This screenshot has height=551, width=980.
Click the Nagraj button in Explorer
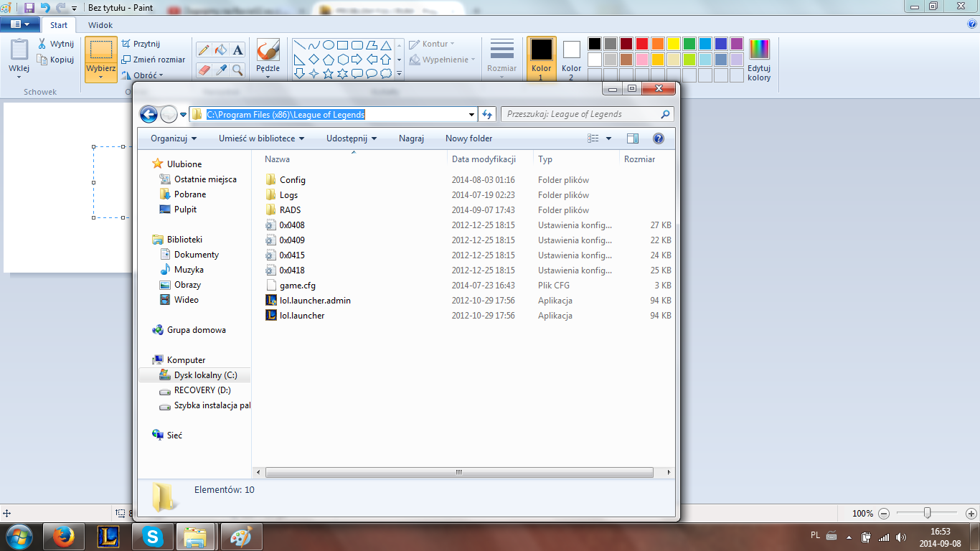[412, 138]
